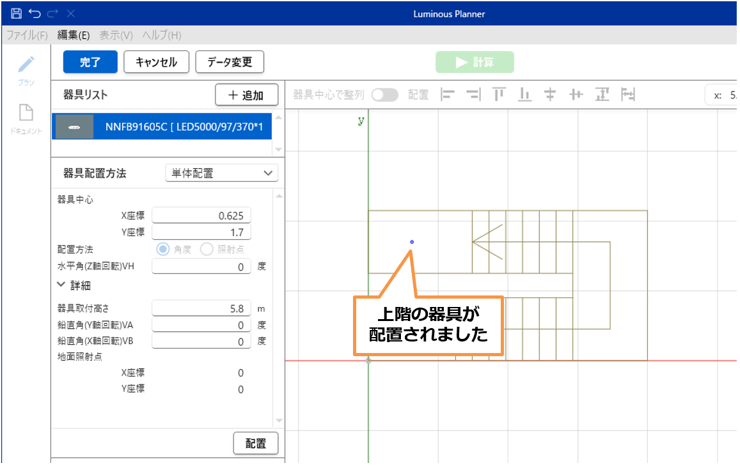Click the save icon in title bar
The image size is (740, 466).
[x=14, y=14]
